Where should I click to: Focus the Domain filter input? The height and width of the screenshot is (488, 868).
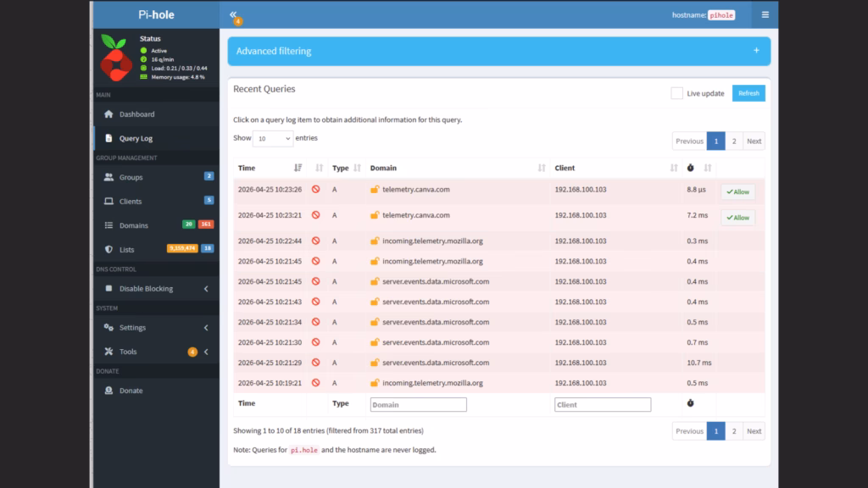coord(419,404)
